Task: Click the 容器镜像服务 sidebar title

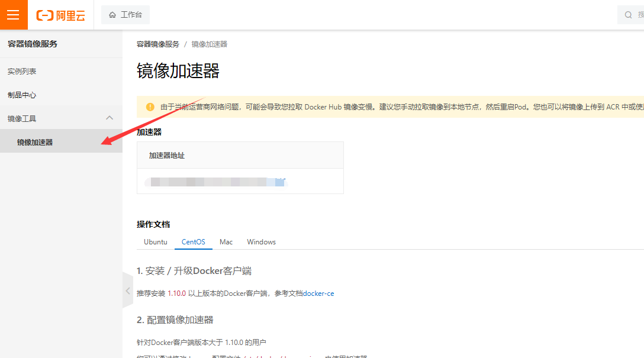Action: point(33,44)
